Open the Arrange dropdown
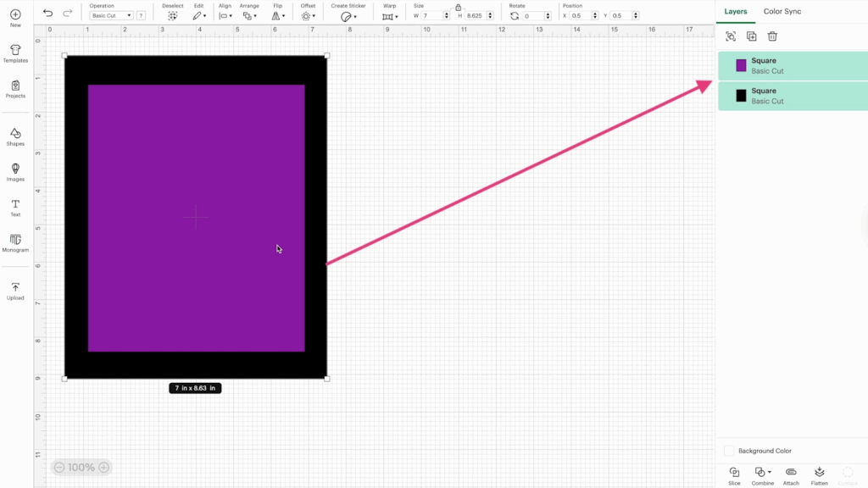Viewport: 868px width, 488px height. [250, 16]
